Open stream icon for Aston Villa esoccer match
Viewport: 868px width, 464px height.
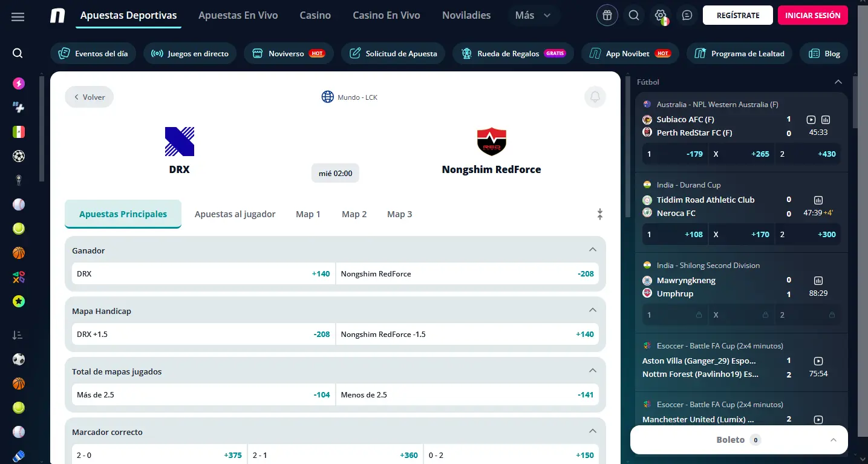818,361
